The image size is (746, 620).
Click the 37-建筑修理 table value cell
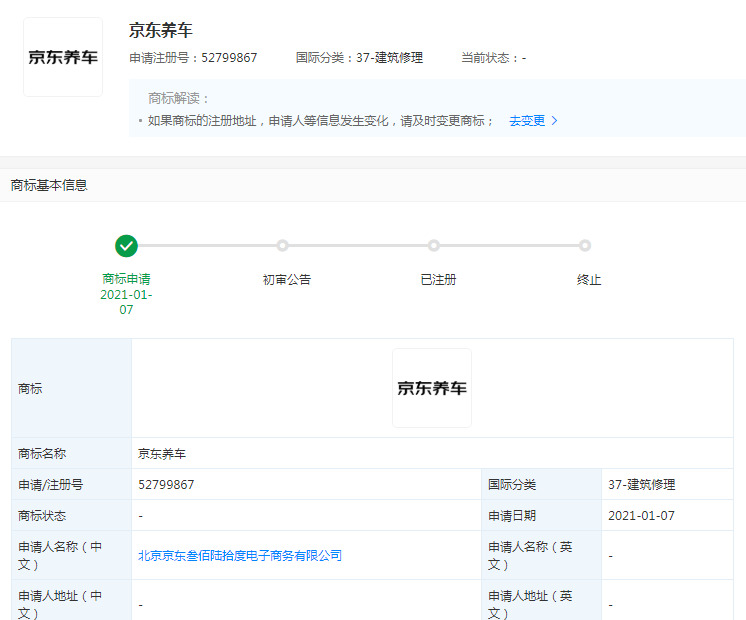click(667, 484)
